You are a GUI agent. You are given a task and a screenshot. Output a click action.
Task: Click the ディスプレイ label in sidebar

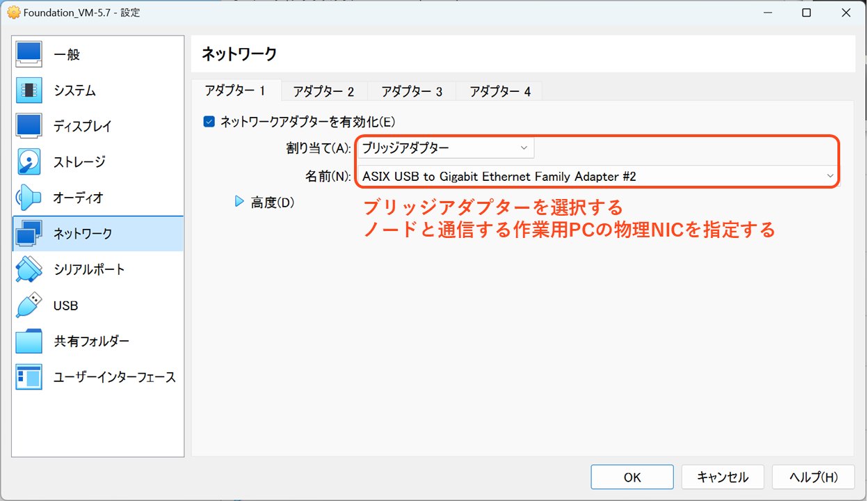click(x=83, y=127)
